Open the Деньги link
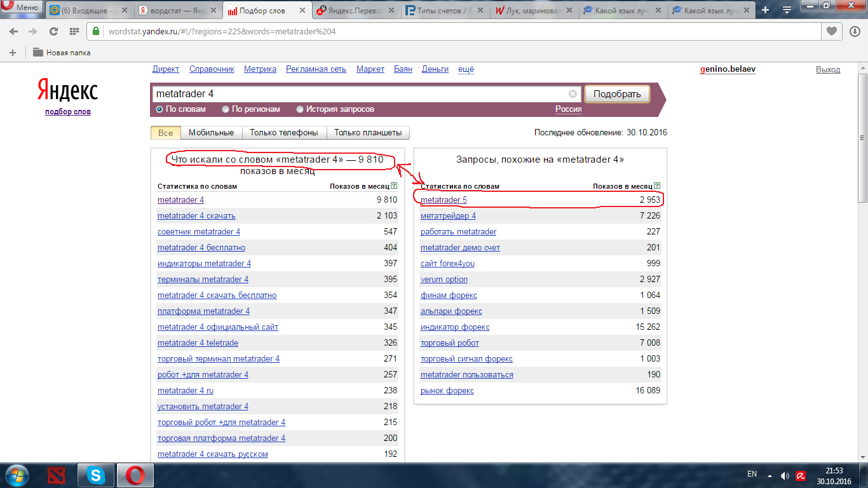 point(435,69)
